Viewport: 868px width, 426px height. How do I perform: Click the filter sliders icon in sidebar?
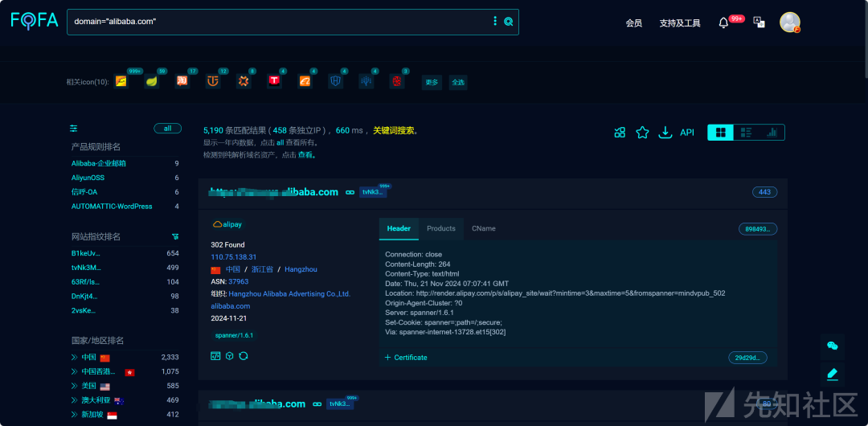tap(74, 129)
